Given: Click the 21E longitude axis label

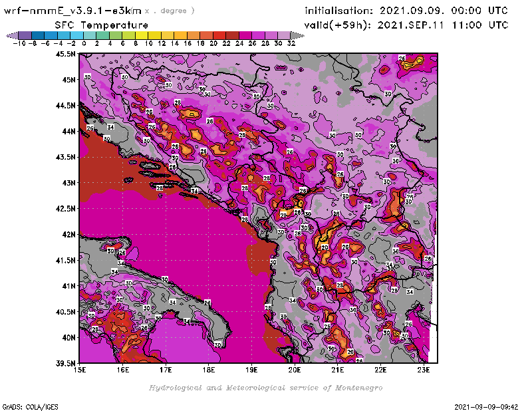Looking at the screenshot, I should pos(338,370).
